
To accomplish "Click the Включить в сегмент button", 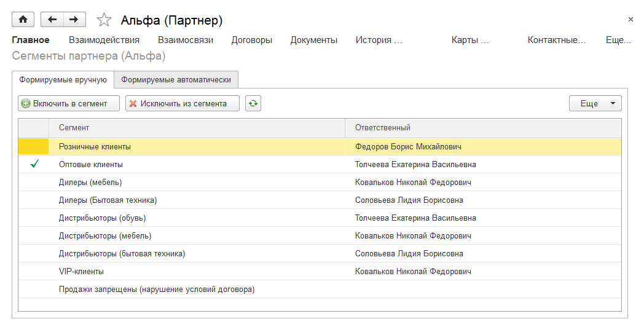I will (x=69, y=103).
